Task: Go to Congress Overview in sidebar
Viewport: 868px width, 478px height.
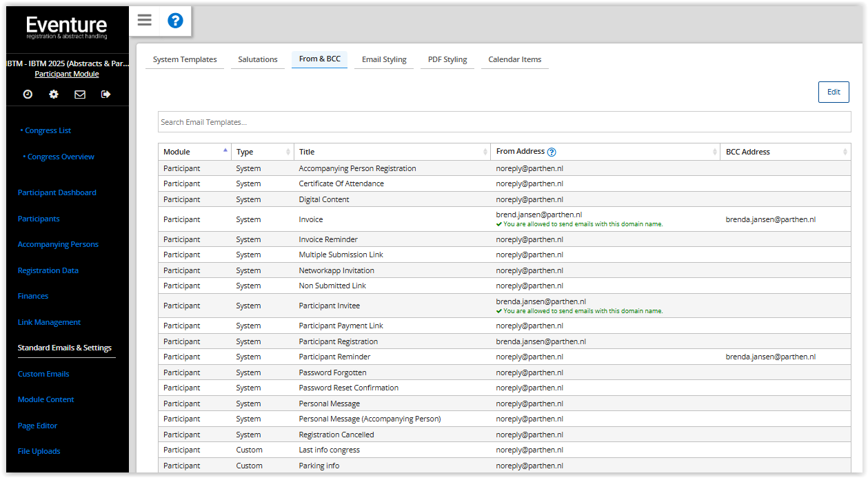Action: [61, 157]
